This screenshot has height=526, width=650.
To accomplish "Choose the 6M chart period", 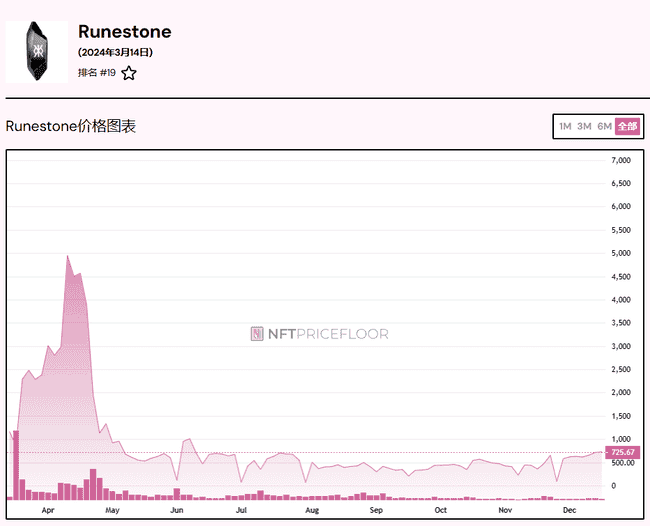I will click(x=604, y=127).
